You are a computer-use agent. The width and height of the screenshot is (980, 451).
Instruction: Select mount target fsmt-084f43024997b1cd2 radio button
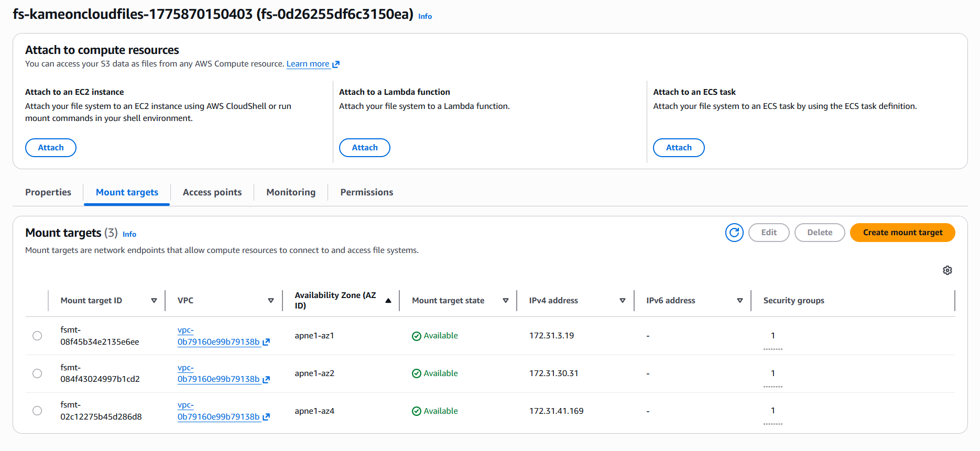pos(37,373)
